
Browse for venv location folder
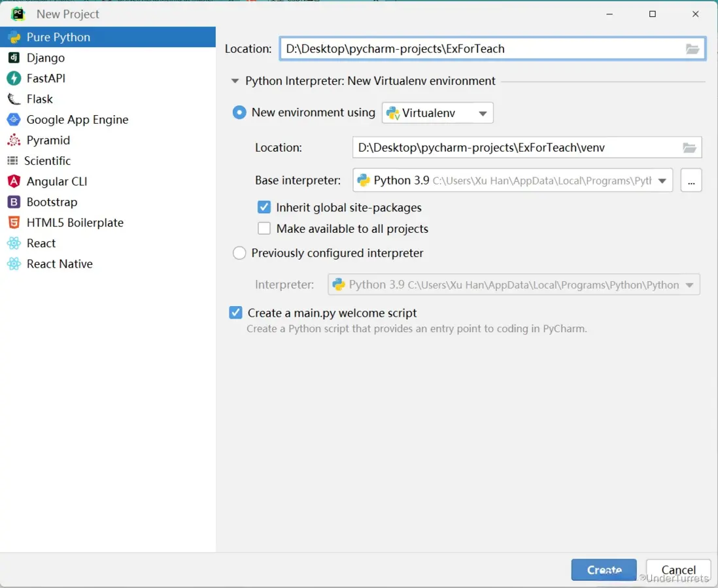coord(689,148)
